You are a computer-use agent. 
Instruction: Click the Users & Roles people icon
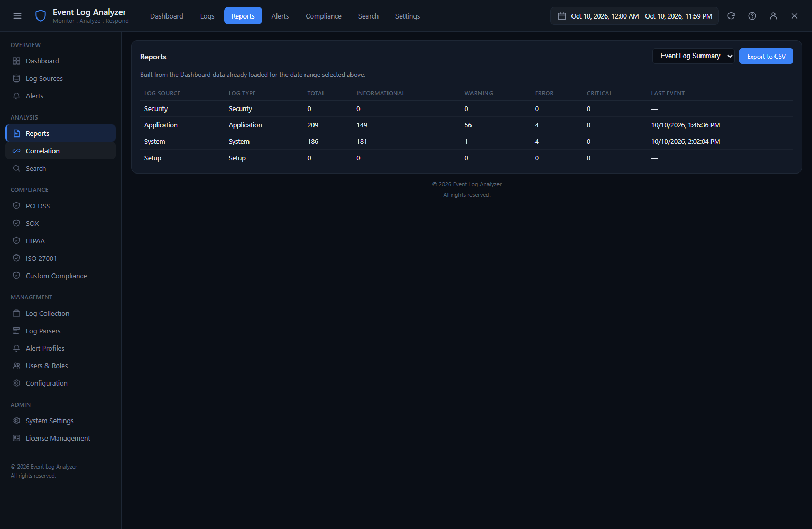[x=16, y=366]
